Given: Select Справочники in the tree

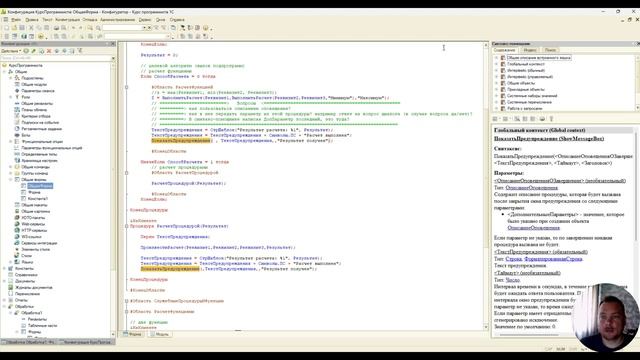Looking at the screenshot, I should point(26,275).
